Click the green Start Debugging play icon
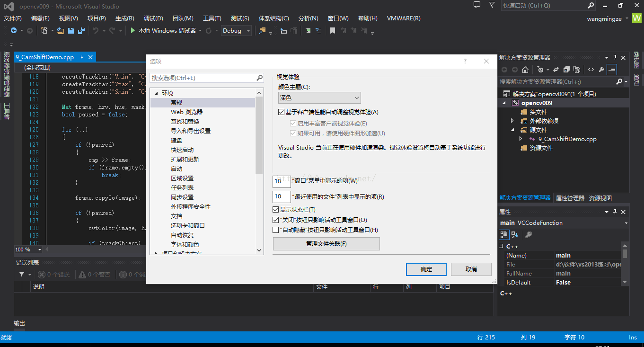 pyautogui.click(x=133, y=31)
